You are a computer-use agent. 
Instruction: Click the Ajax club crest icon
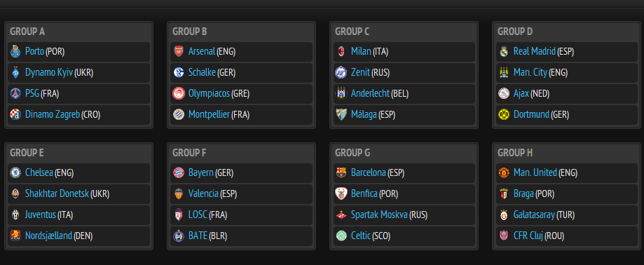(x=504, y=93)
